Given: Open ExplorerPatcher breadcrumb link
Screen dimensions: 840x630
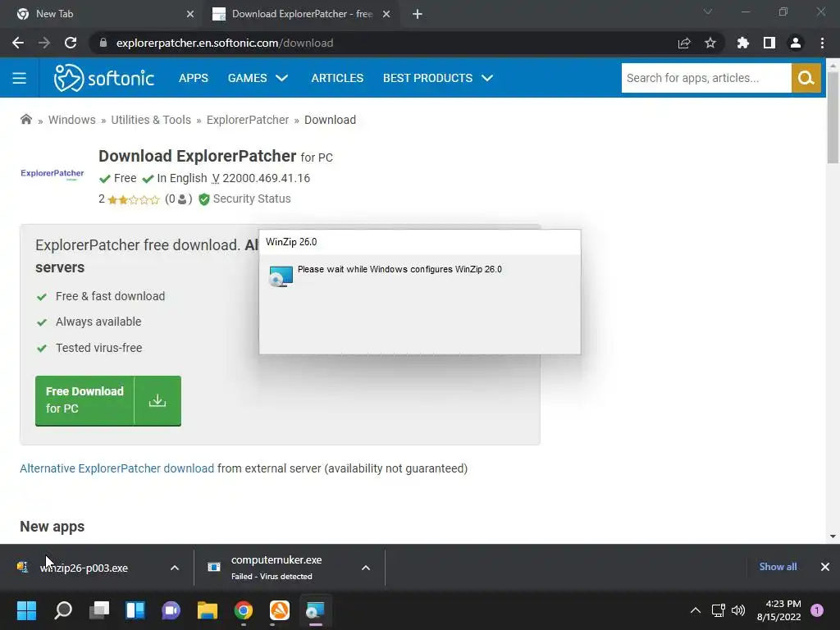Looking at the screenshot, I should pos(248,120).
